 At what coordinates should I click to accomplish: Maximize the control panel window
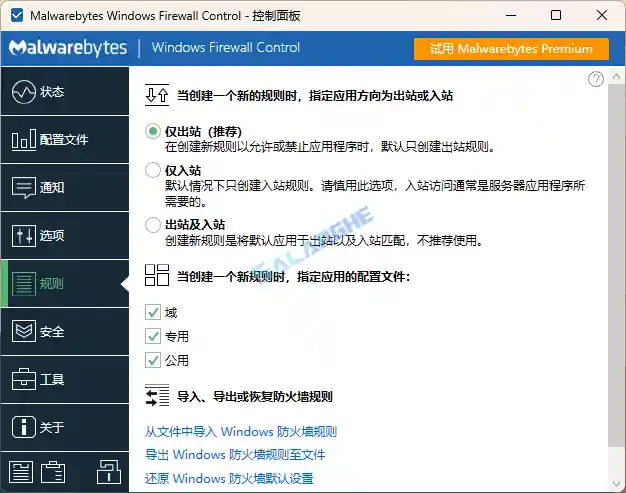pos(556,16)
